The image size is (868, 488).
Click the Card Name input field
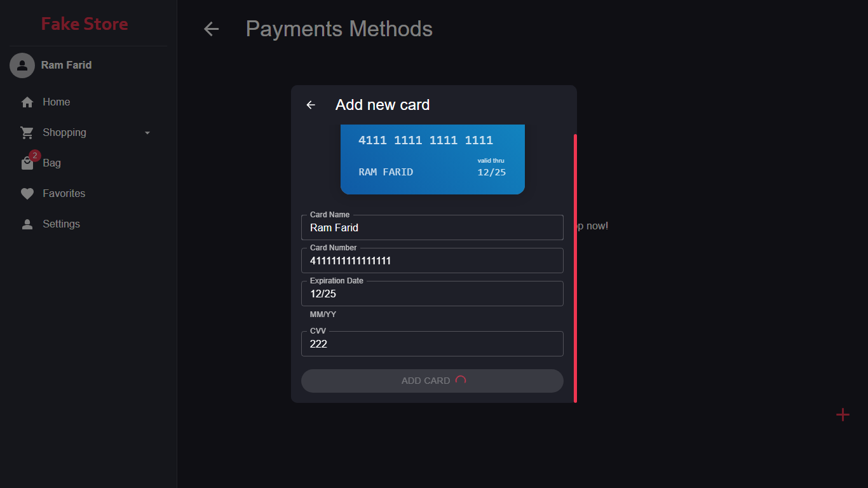coord(432,227)
